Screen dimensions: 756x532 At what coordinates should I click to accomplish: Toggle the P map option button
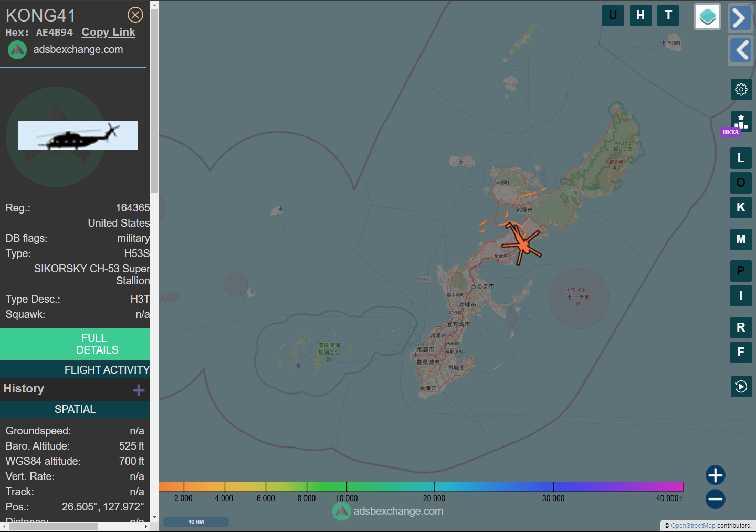pos(741,271)
